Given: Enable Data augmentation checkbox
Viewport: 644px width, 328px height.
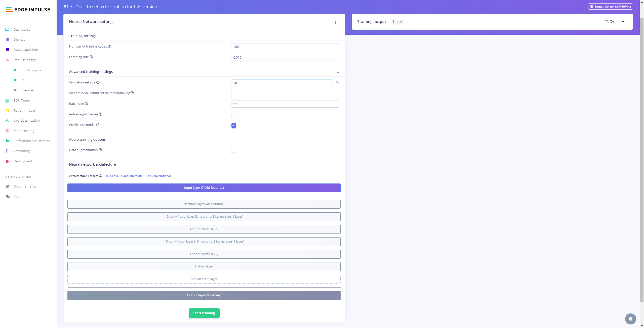Looking at the screenshot, I should coord(234,150).
